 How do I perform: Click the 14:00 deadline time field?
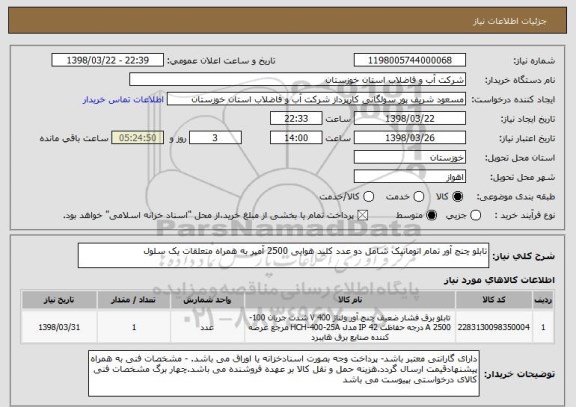click(296, 138)
